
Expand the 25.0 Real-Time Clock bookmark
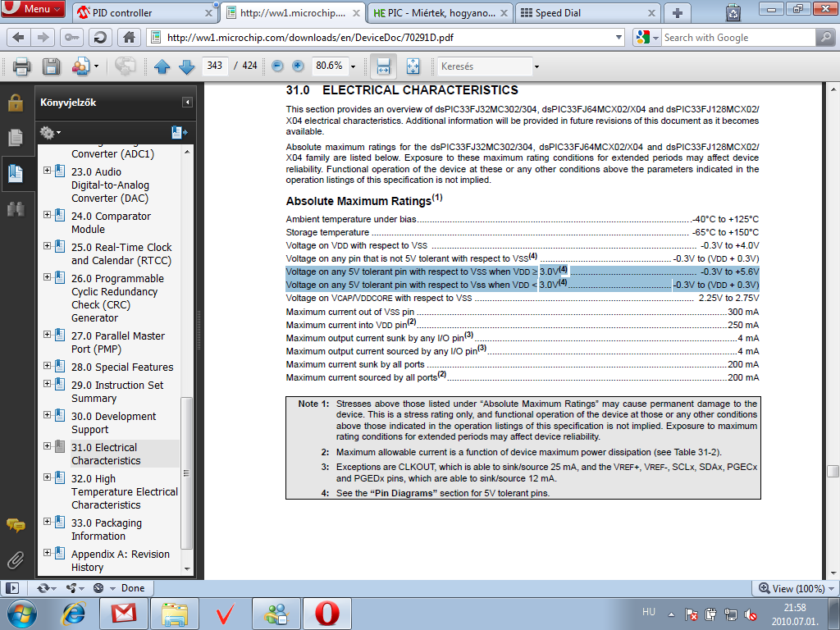pyautogui.click(x=47, y=246)
